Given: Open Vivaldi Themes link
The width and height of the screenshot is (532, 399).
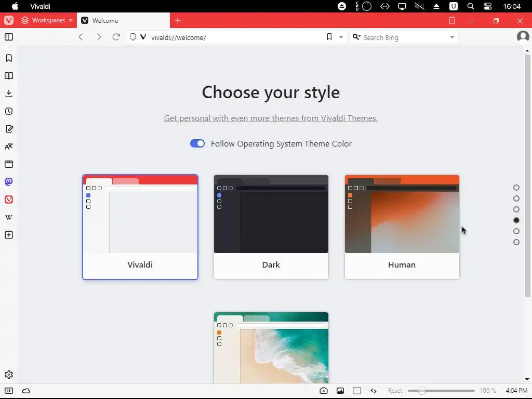Looking at the screenshot, I should coord(271,118).
